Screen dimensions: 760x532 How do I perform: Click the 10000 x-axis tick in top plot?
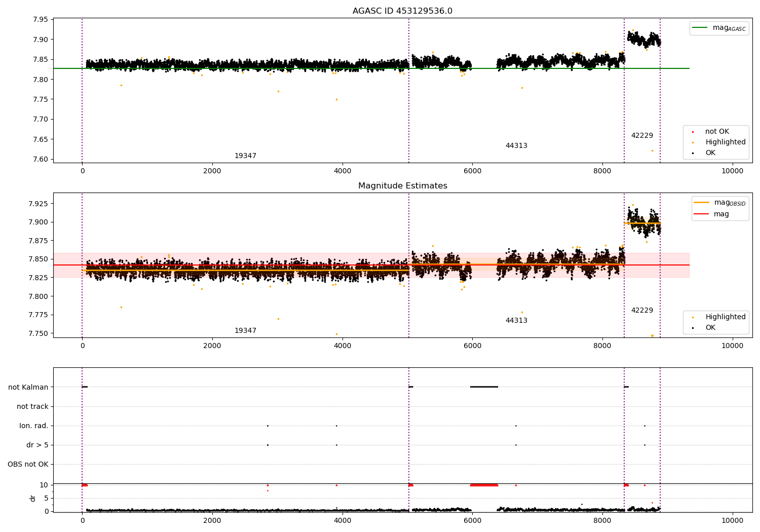click(732, 171)
